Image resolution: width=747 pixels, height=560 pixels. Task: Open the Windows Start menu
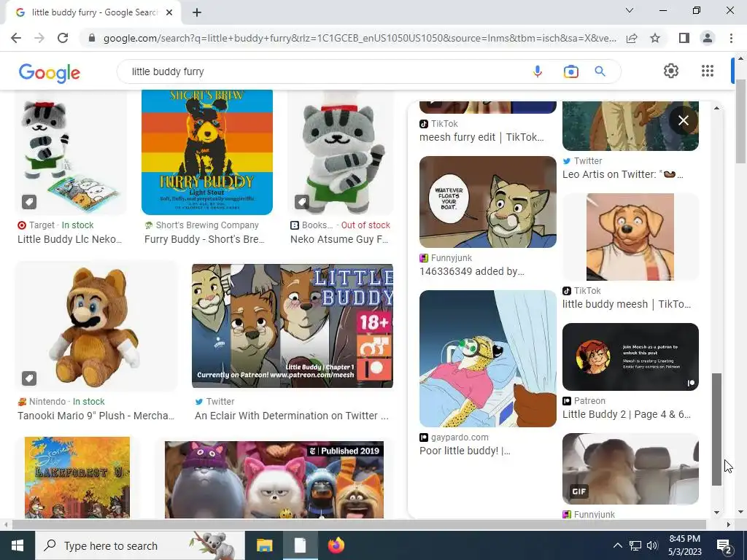click(x=18, y=545)
